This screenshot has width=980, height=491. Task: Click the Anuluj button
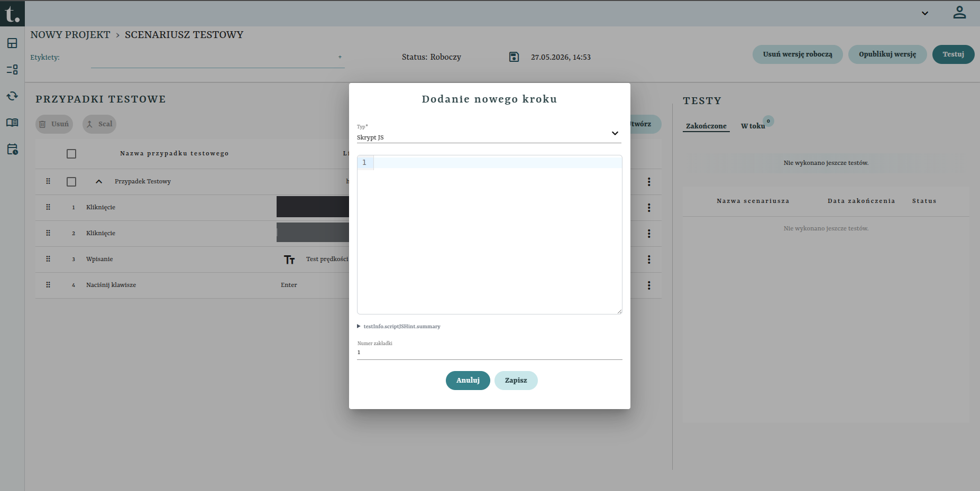[x=468, y=381]
